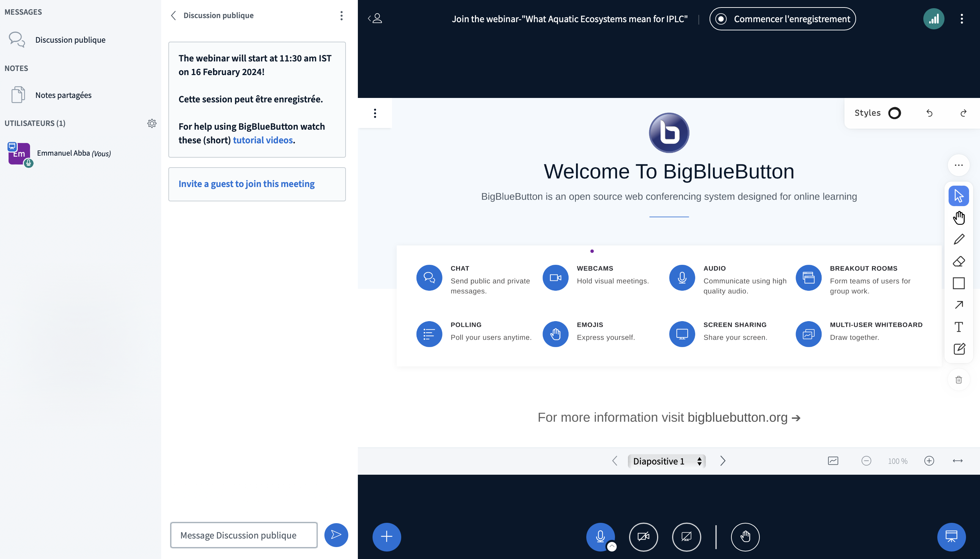Click the Multi-User Whiteboard icon on slide
This screenshot has height=559, width=980.
click(808, 334)
